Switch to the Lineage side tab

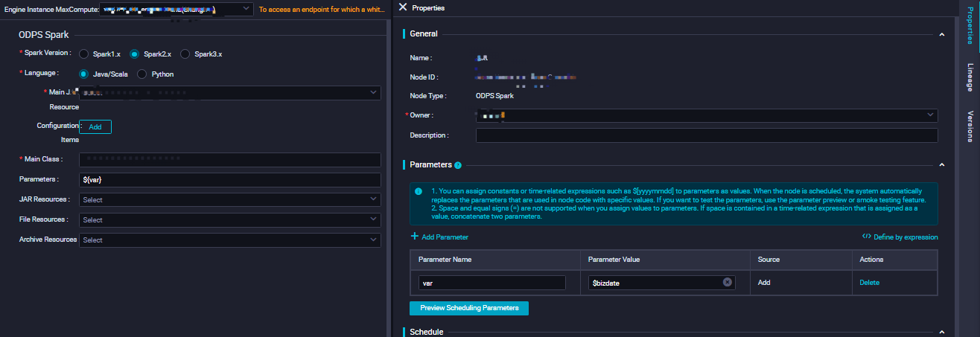point(970,77)
